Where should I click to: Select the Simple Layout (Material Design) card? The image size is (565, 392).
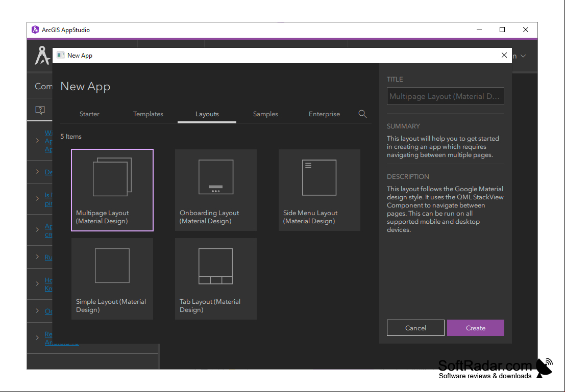[x=112, y=279]
